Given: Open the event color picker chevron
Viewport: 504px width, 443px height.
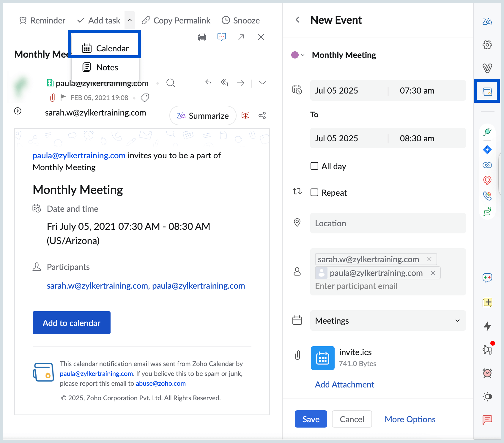Looking at the screenshot, I should pyautogui.click(x=303, y=55).
